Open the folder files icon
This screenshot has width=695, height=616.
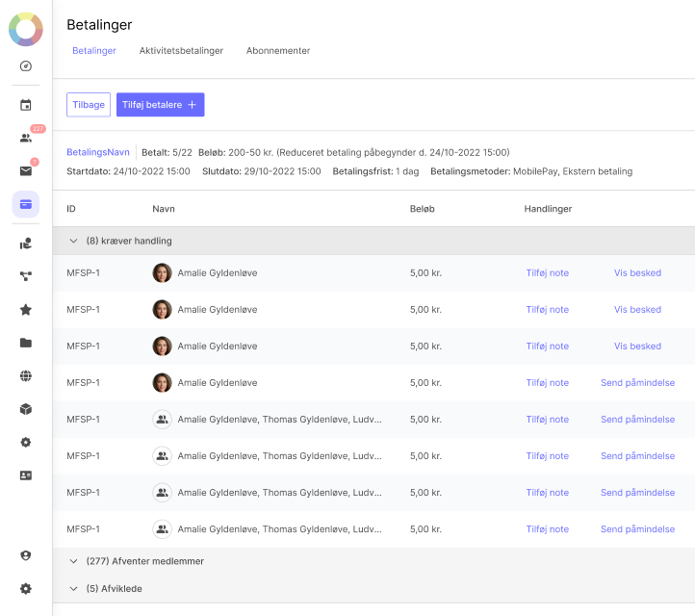pos(26,343)
